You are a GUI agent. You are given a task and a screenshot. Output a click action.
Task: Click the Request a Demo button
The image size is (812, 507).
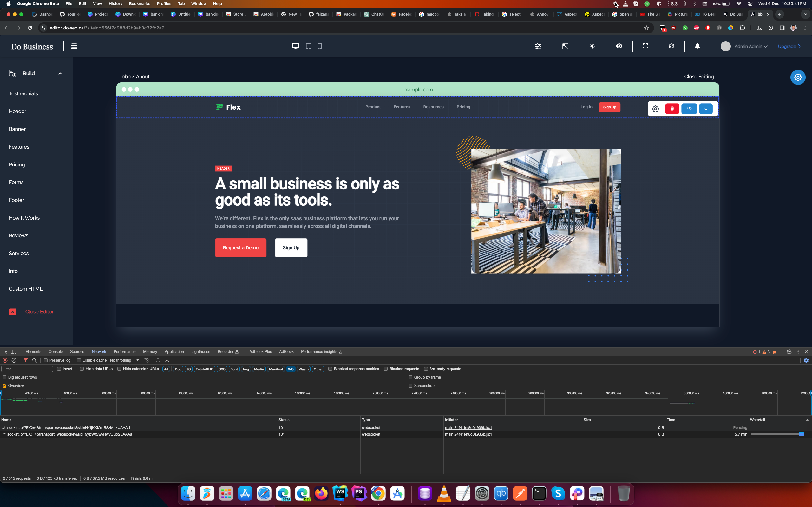click(240, 248)
